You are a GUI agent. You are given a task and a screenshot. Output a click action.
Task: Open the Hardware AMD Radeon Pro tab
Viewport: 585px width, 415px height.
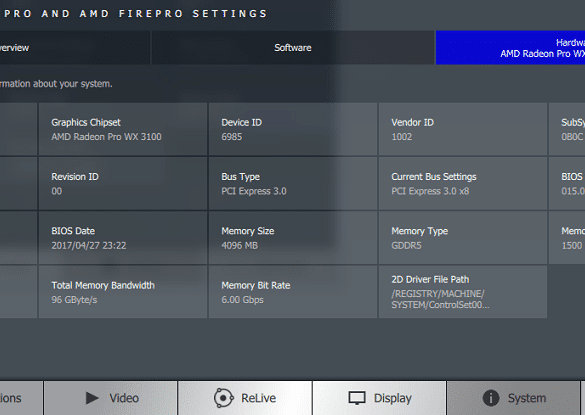(510, 48)
